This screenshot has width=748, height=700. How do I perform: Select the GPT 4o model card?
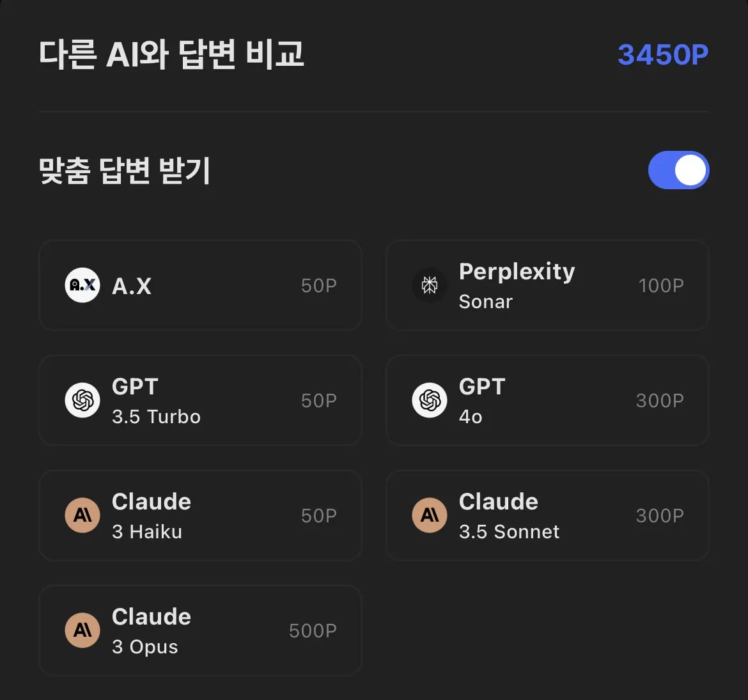(x=547, y=400)
